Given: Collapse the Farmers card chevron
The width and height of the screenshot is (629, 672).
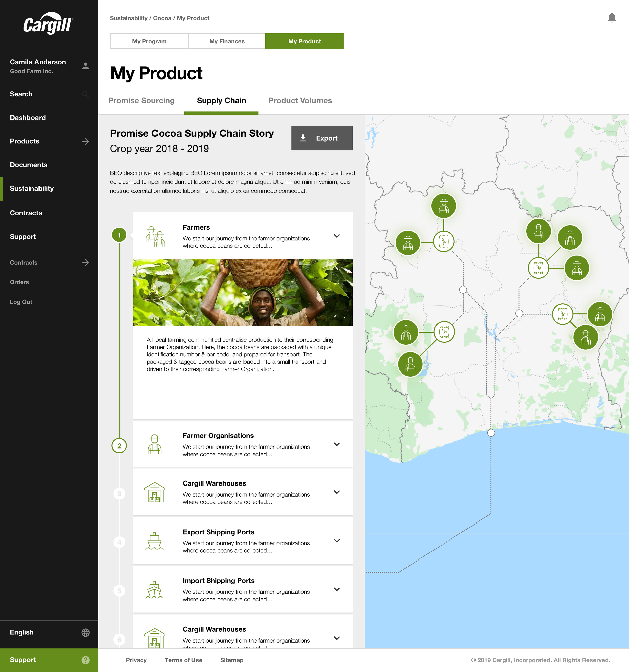Looking at the screenshot, I should point(337,236).
